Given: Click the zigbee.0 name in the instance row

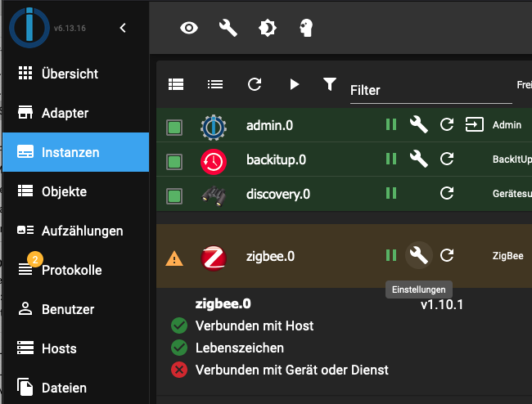Looking at the screenshot, I should click(x=270, y=257).
